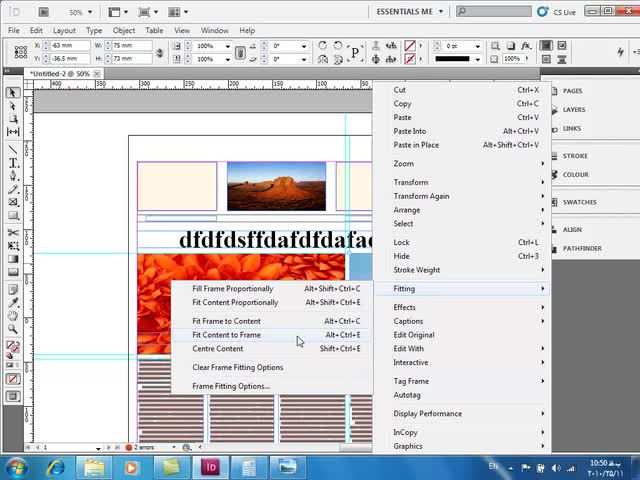This screenshot has height=480, width=640.
Task: Select the Gap tool
Action: click(13, 131)
